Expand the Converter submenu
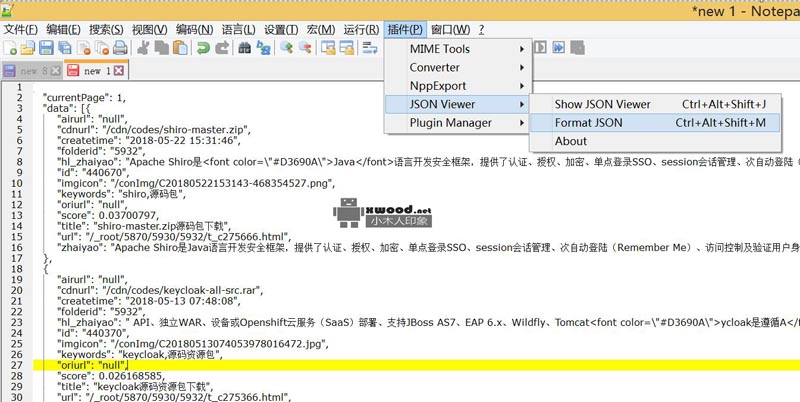 click(x=458, y=67)
